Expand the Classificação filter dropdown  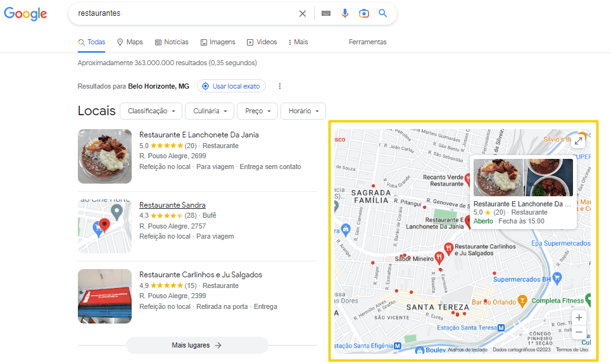(x=151, y=111)
